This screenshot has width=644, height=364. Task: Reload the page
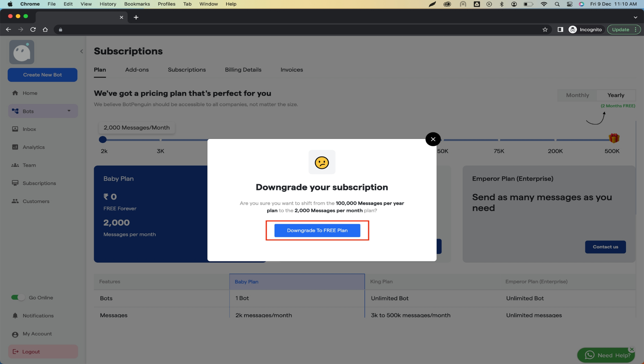pos(33,30)
